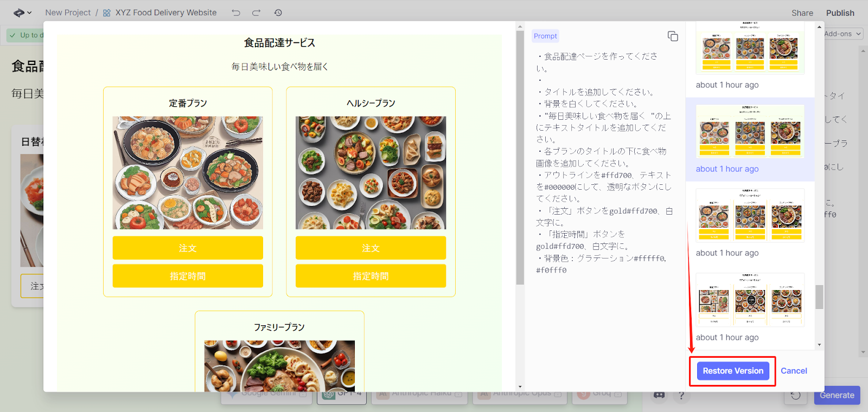
Task: Expand the Add-ons dropdown
Action: point(843,34)
